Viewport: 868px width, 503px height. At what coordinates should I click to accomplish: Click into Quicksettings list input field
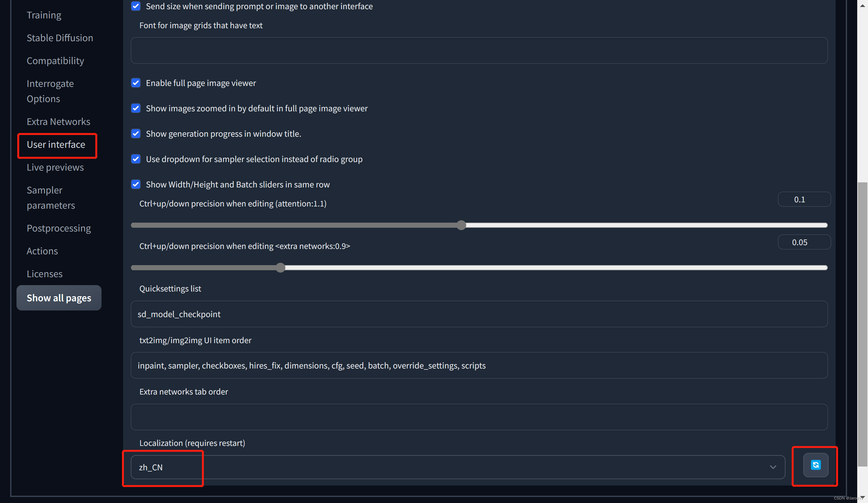(x=479, y=314)
